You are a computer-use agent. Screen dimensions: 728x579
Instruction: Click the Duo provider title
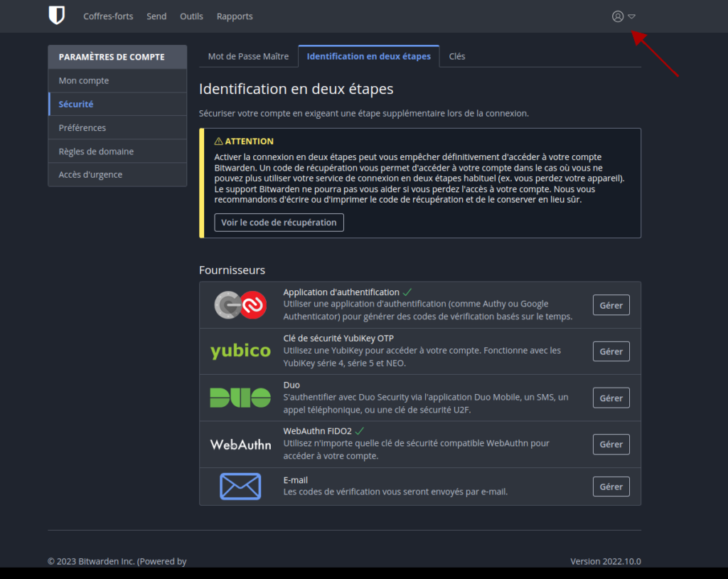click(x=291, y=385)
